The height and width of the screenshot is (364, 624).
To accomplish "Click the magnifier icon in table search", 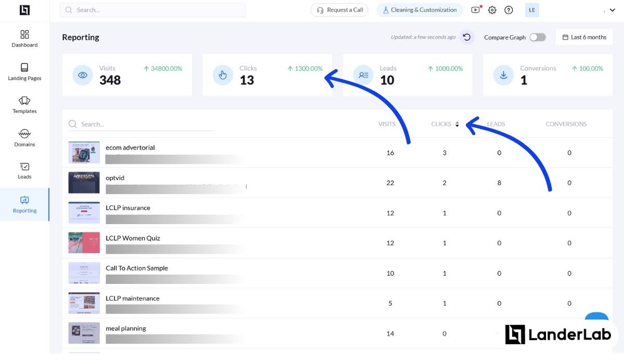I will pyautogui.click(x=73, y=124).
